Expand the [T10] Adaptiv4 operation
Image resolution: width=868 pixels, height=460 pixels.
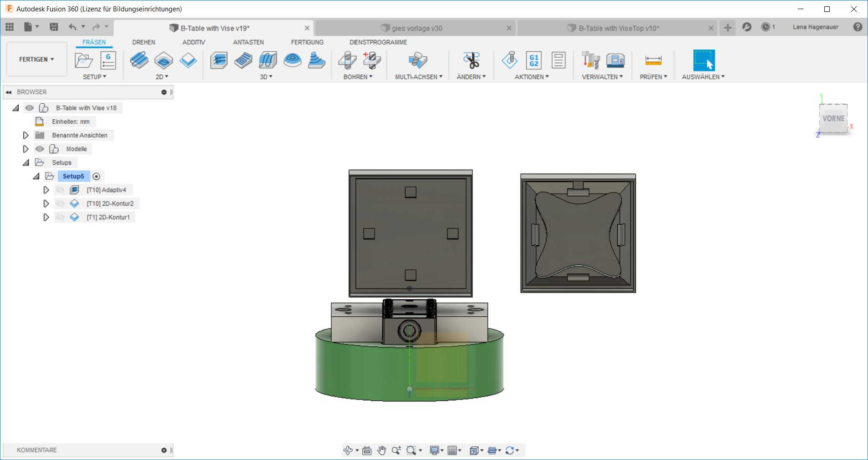46,190
